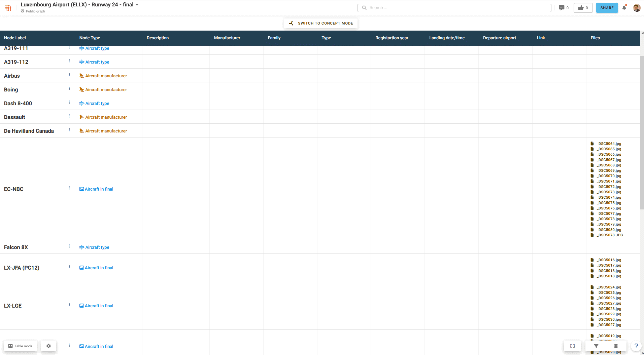
Task: Open the graph title dropdown arrow
Action: [x=137, y=5]
